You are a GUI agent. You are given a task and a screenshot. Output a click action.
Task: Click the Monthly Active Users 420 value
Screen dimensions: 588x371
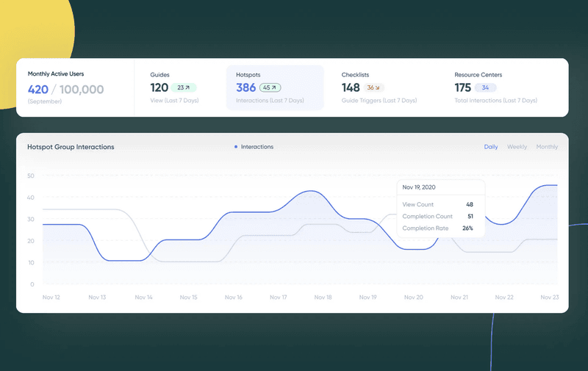coord(38,89)
